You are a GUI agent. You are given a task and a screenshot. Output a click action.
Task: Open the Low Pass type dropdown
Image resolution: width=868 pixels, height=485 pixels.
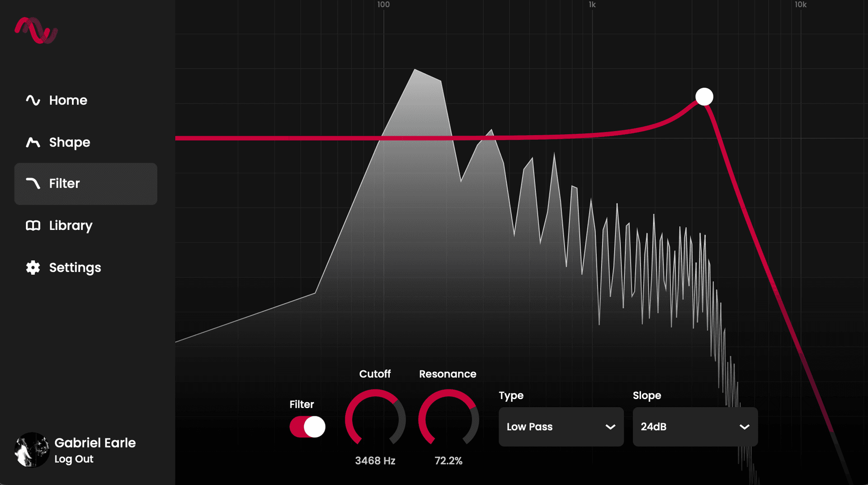tap(561, 427)
